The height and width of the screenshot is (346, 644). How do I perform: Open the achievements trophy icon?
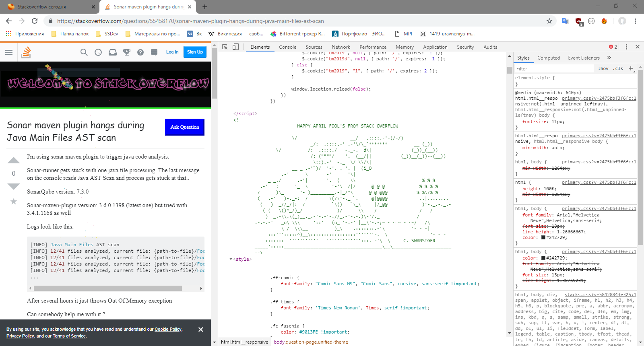127,52
